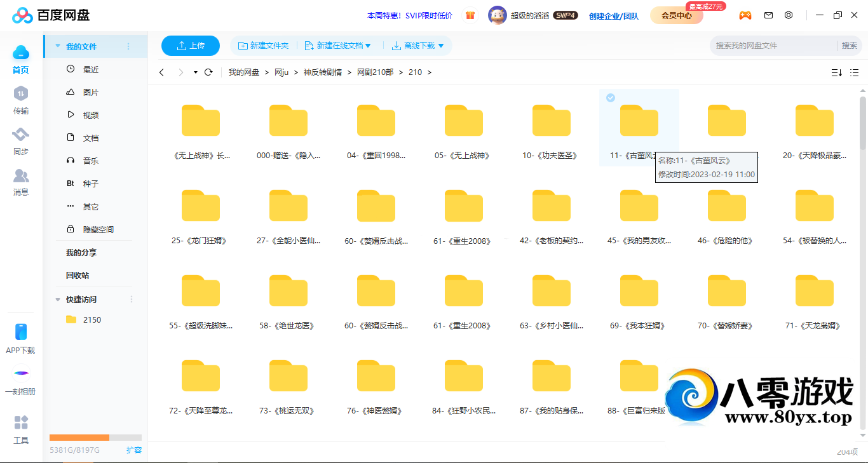Screen dimensions: 868x463
Task: Uncheck the selected 11-《古董风云》 folder checkmark
Action: 610,98
